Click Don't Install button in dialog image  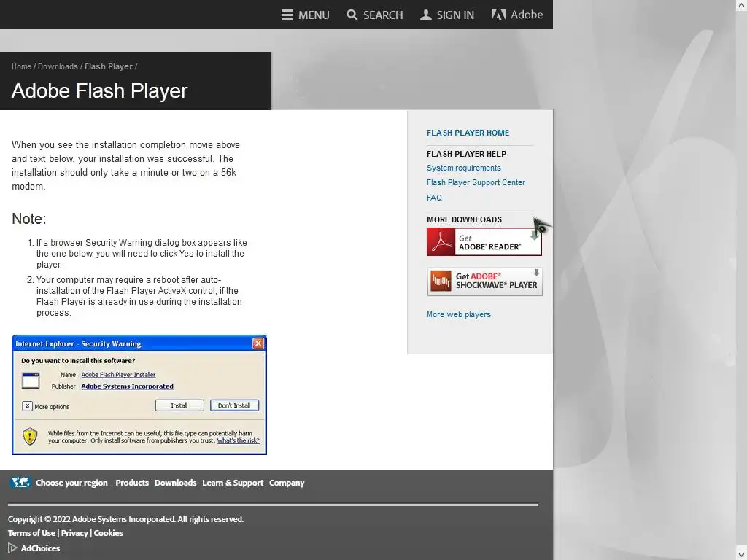point(234,405)
